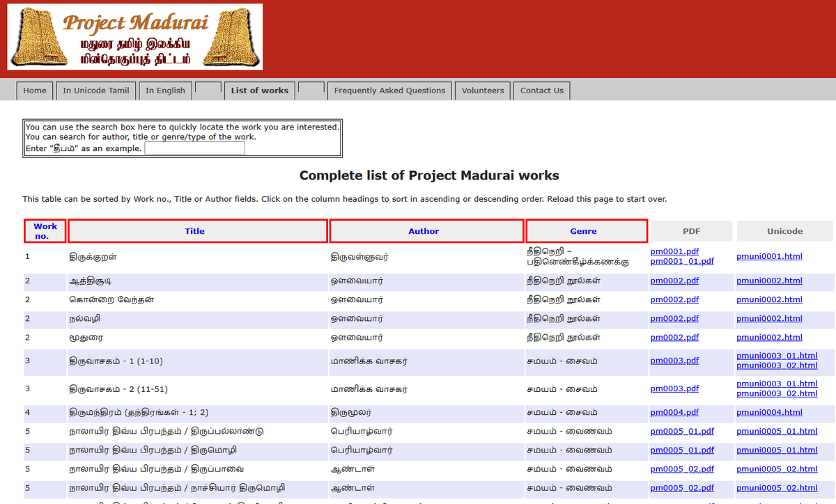Open pm0002.pdf in ஆத்திசூடி row
Viewport: 836px width, 504px height.
pyautogui.click(x=674, y=281)
